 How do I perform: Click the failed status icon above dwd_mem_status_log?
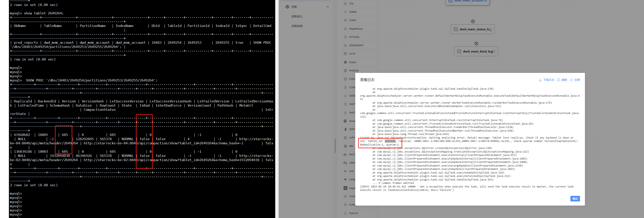tap(473, 22)
